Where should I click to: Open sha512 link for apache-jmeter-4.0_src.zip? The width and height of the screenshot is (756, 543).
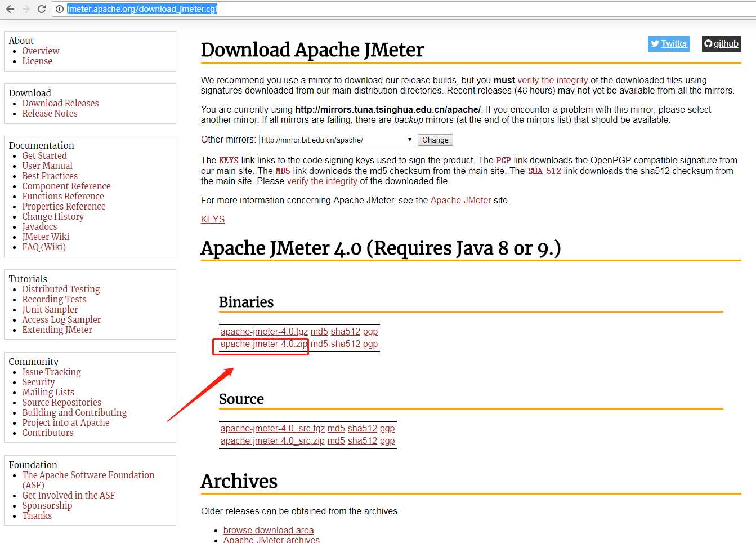363,440
